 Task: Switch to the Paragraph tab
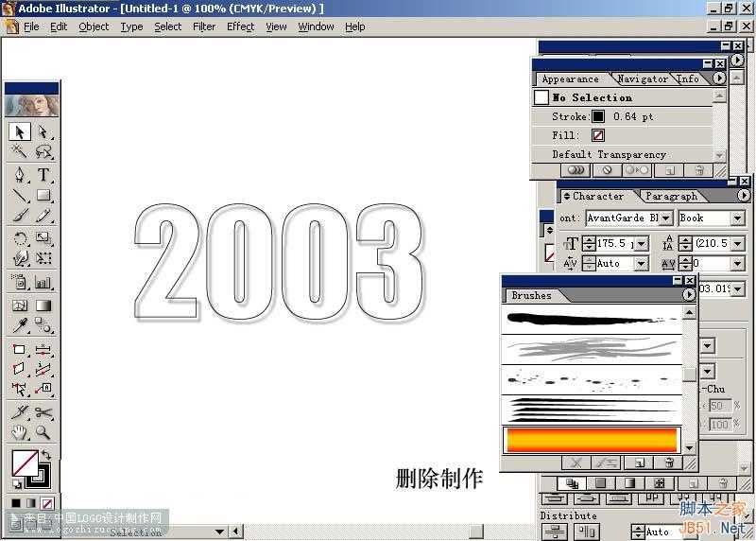671,196
